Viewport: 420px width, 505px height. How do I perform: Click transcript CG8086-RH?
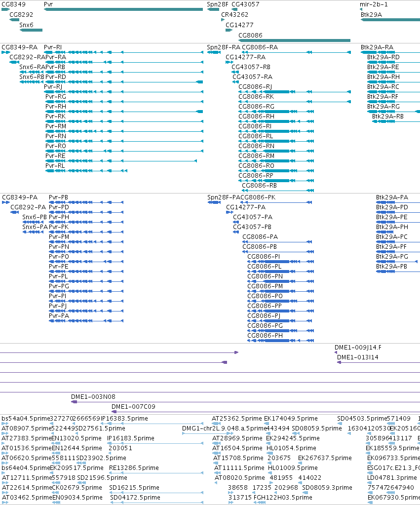(x=256, y=117)
